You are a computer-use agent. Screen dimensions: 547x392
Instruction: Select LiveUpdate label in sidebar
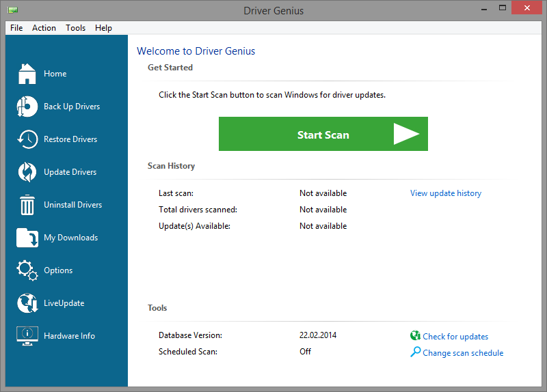coord(64,303)
